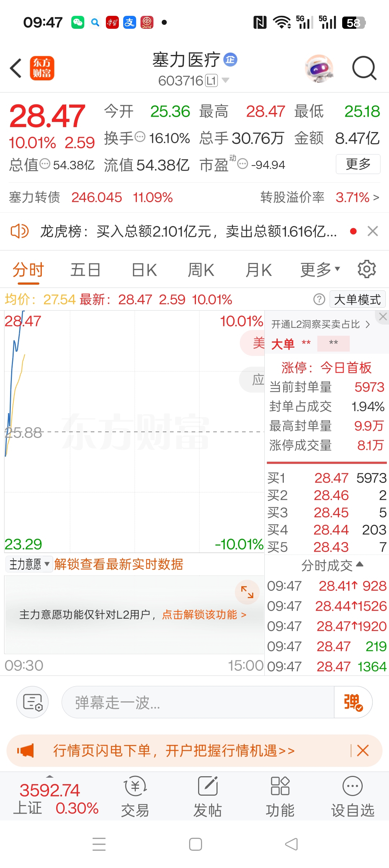The image size is (389, 868).
Task: Open the AI robot assistant avatar
Action: tap(319, 68)
